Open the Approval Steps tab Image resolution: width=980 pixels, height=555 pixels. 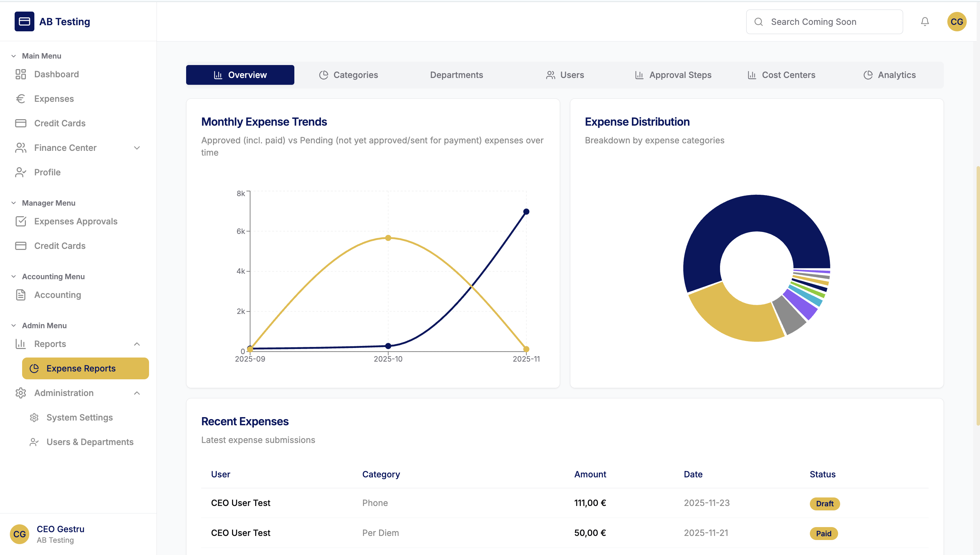[673, 75]
